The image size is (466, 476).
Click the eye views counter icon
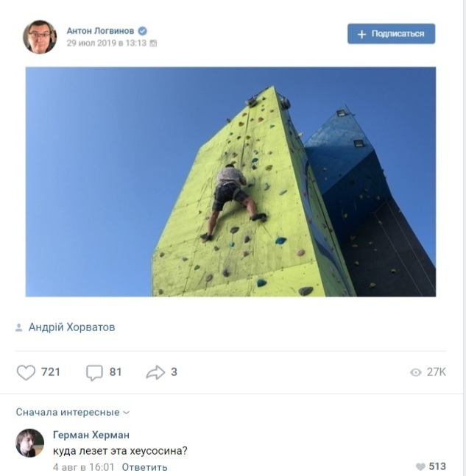[416, 372]
